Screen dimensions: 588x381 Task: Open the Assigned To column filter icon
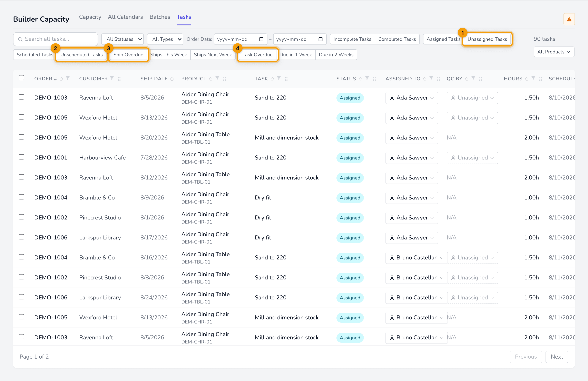[431, 78]
